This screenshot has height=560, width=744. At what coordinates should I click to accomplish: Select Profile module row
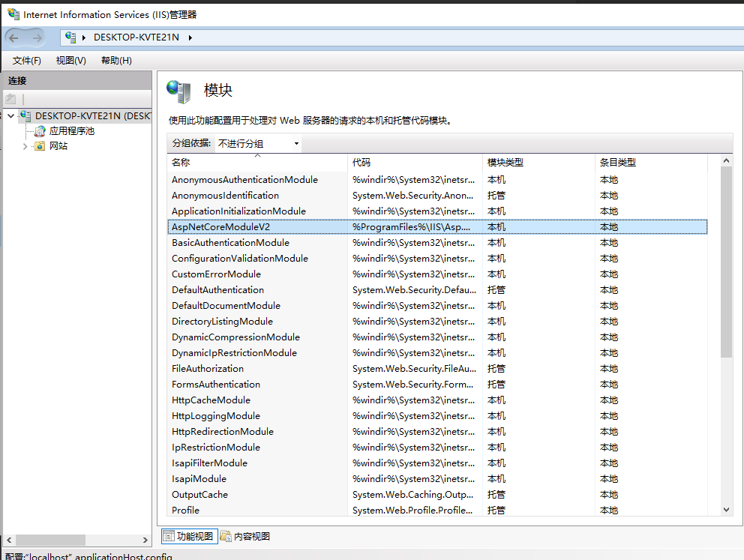point(437,511)
